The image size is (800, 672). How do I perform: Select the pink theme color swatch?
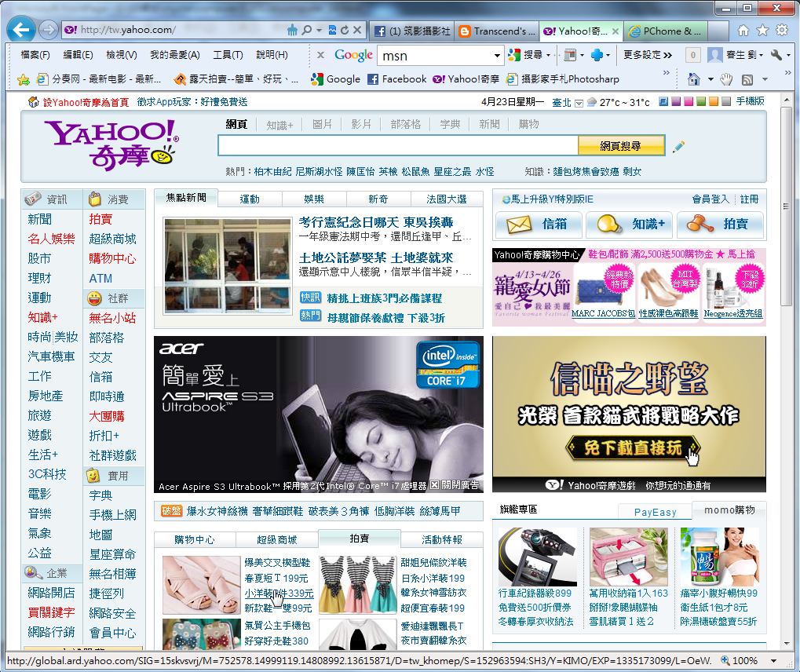[x=689, y=101]
